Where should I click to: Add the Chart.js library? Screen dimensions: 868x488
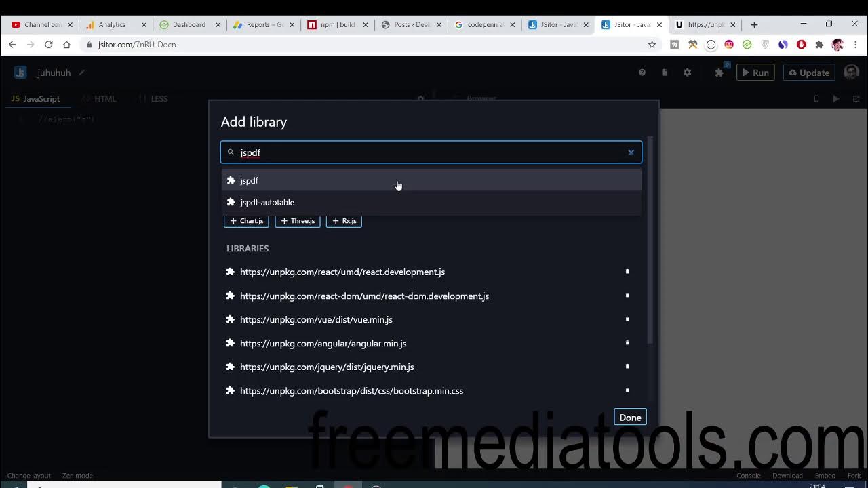click(247, 221)
